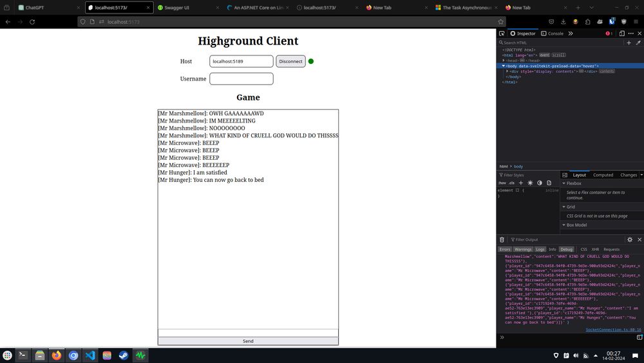Screen dimensions: 644x363
Task: Click the red error count indicator
Action: [x=609, y=34]
